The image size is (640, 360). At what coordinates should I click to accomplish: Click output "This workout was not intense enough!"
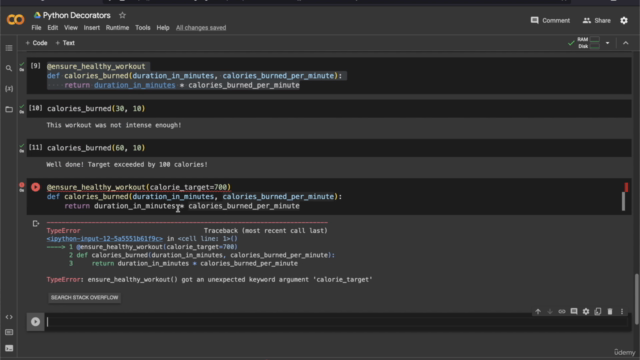(x=114, y=125)
